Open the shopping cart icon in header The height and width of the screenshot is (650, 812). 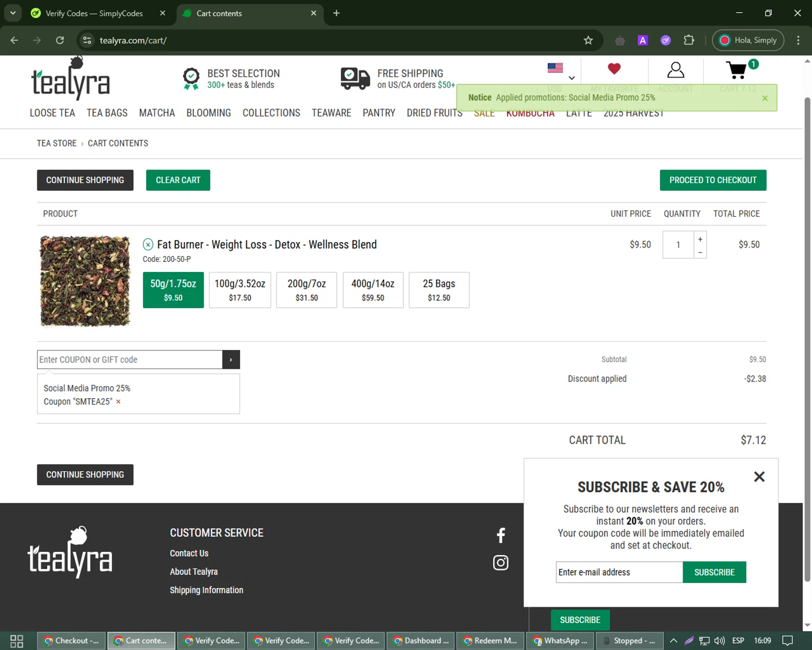pyautogui.click(x=737, y=70)
